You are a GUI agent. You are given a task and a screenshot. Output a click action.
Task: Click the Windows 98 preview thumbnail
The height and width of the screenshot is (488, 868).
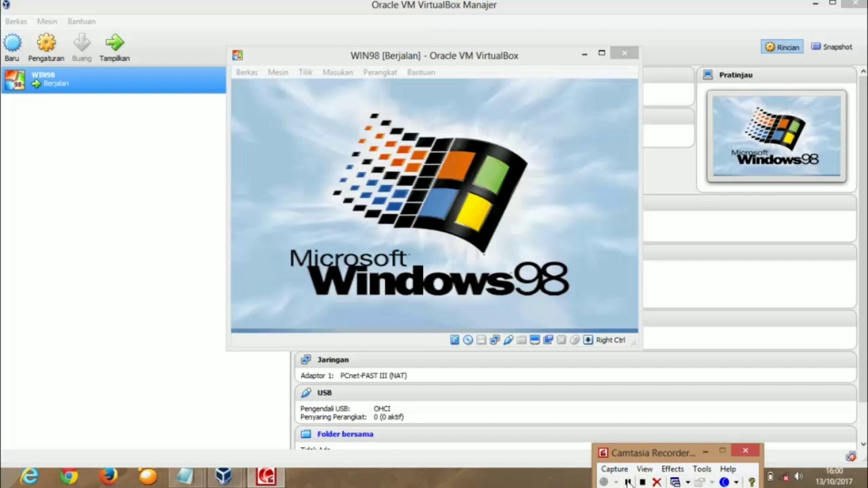(776, 136)
